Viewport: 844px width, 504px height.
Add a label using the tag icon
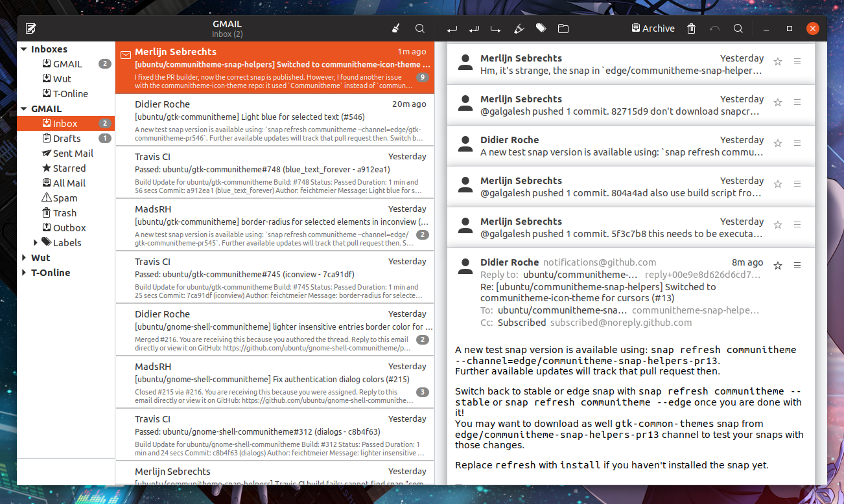541,29
